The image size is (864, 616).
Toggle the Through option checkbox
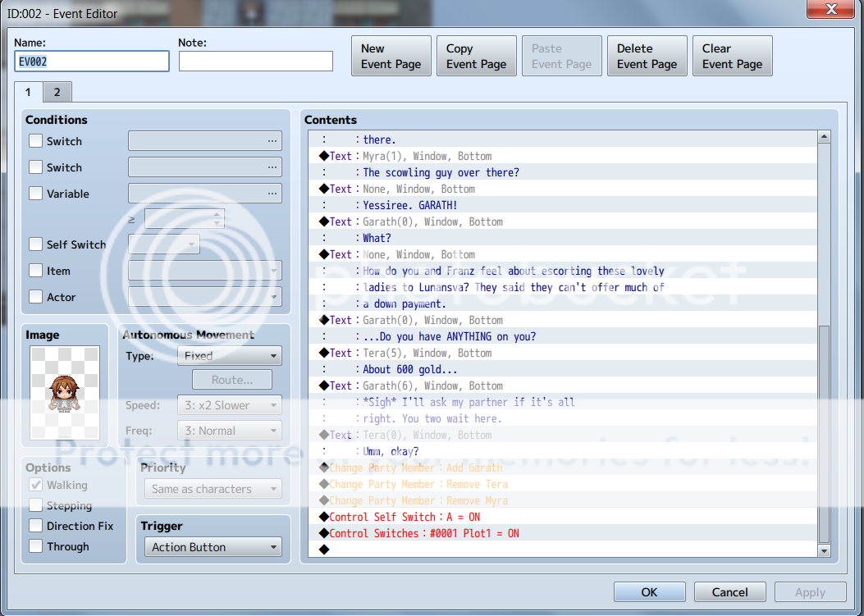pyautogui.click(x=36, y=546)
